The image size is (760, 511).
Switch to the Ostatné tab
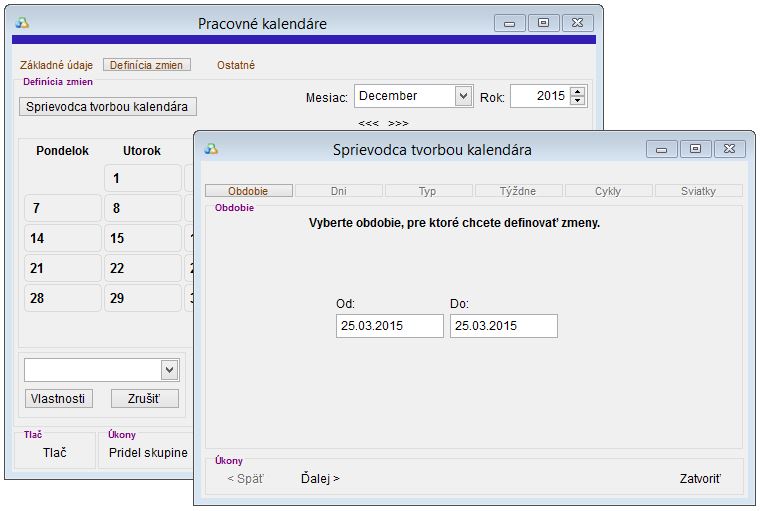pos(236,65)
